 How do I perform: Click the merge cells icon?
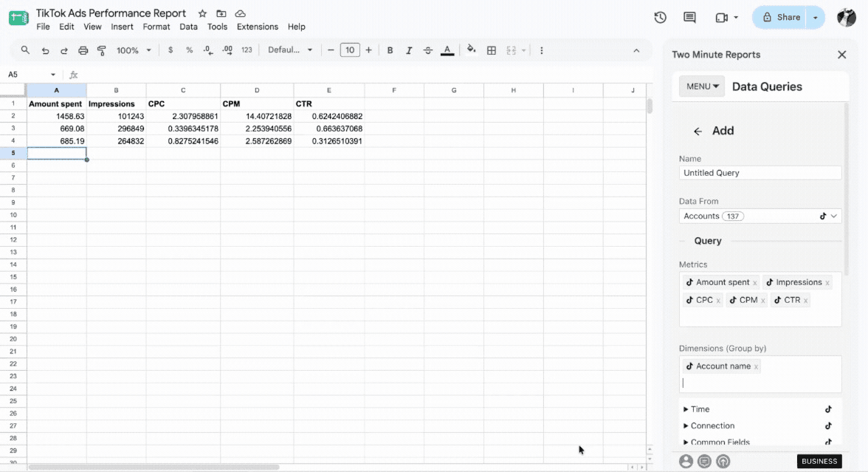tap(511, 50)
